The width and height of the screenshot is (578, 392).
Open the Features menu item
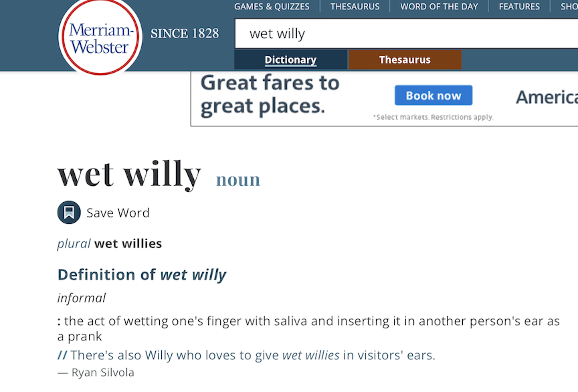pyautogui.click(x=519, y=6)
